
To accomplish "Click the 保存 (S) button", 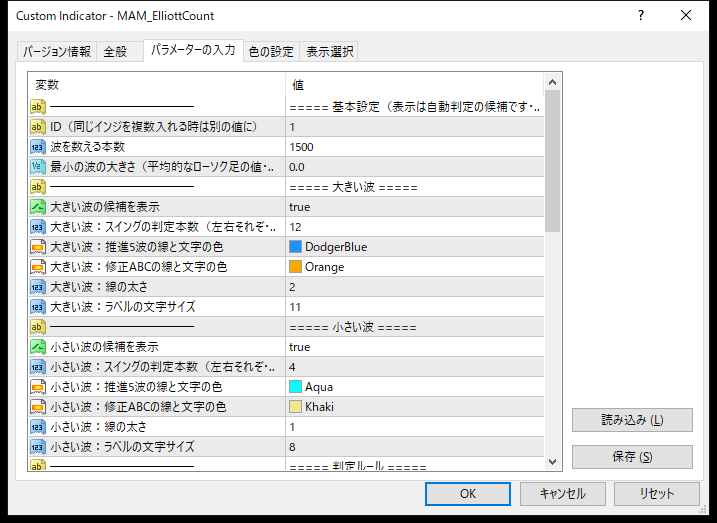I will [632, 457].
